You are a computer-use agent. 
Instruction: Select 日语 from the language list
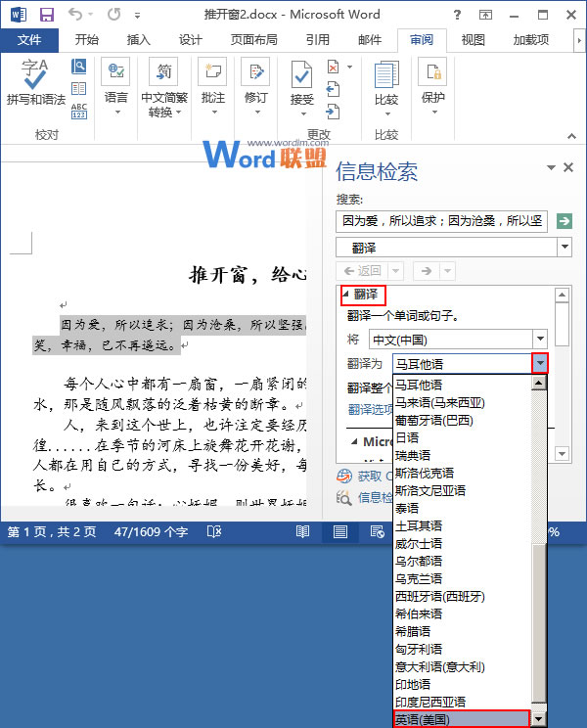462,437
